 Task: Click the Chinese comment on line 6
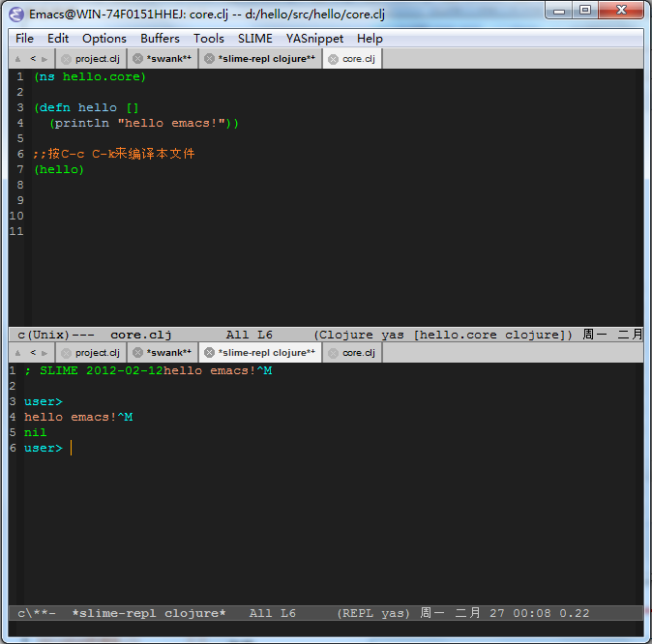114,154
